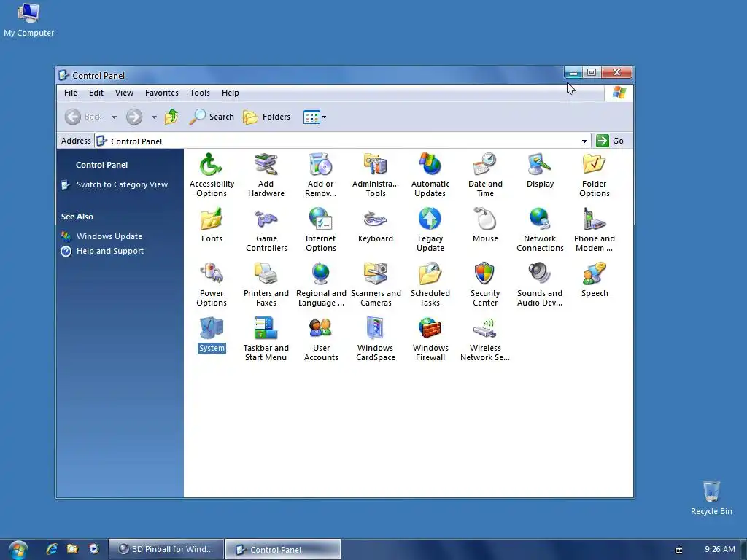Toggle the Folders pane button
The width and height of the screenshot is (747, 560).
(267, 117)
